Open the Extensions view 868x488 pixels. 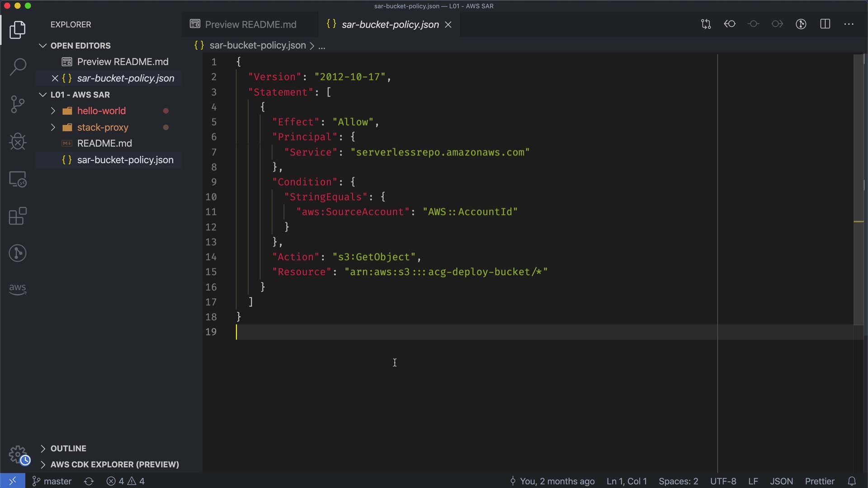pyautogui.click(x=18, y=216)
